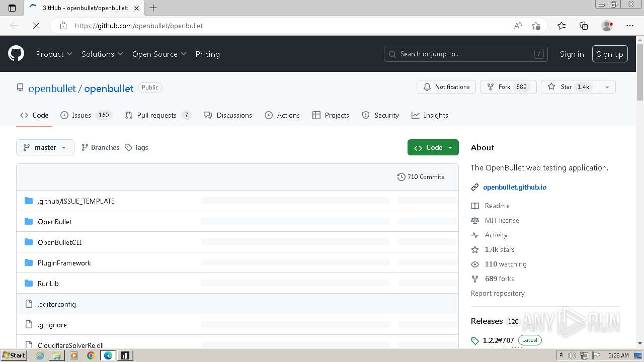Open the Edge Favorites panel
This screenshot has height=362, width=644.
click(561, 26)
